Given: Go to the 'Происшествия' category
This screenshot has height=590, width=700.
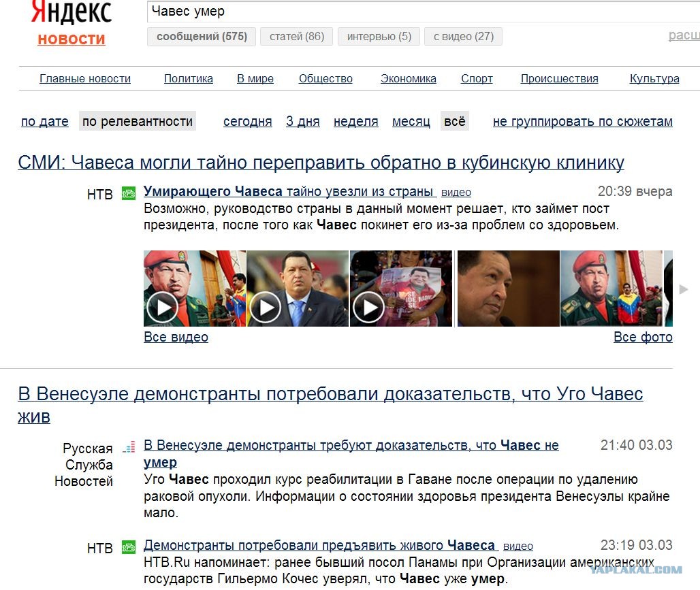Looking at the screenshot, I should pyautogui.click(x=559, y=78).
